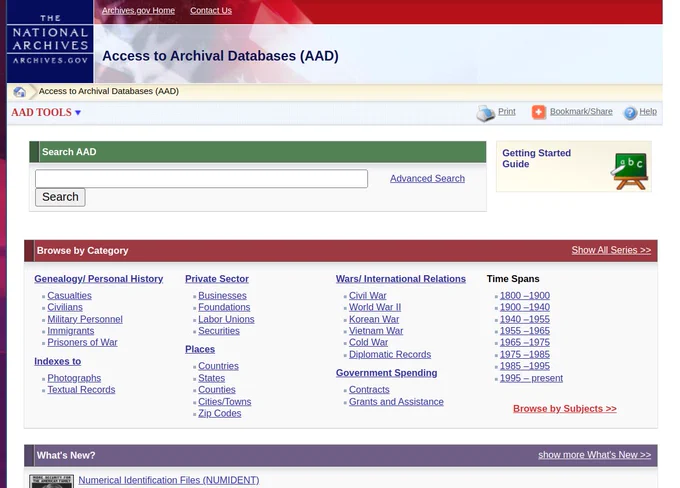Browse the Photographs index
This screenshot has height=488, width=680.
(74, 378)
